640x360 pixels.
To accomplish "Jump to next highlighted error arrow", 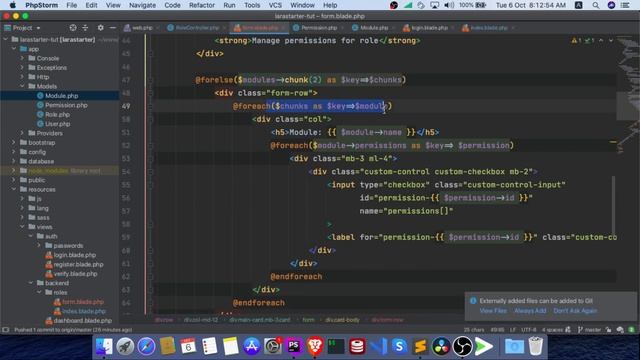I will pos(611,40).
